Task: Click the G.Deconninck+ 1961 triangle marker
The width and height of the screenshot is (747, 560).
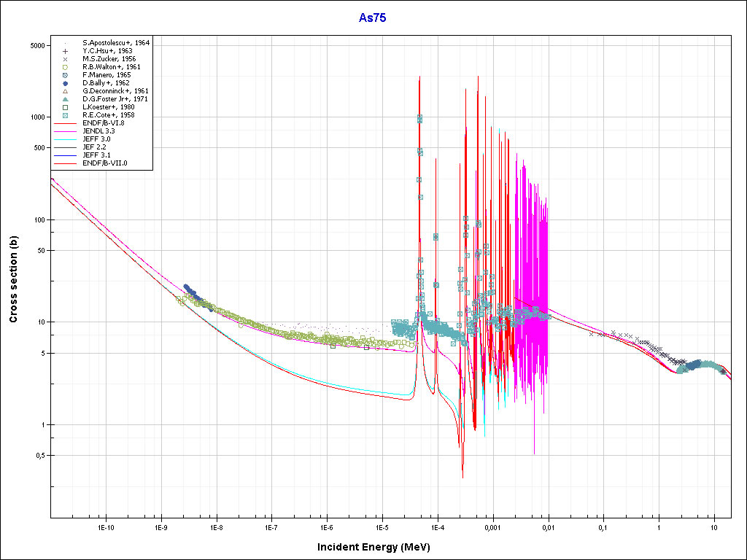Action: pos(65,91)
